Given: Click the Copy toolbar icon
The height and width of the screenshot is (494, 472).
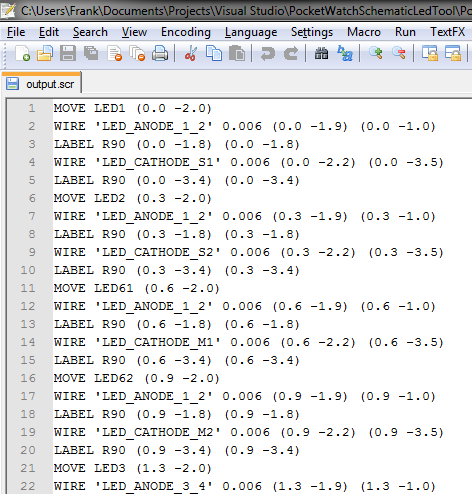Looking at the screenshot, I should (x=214, y=53).
